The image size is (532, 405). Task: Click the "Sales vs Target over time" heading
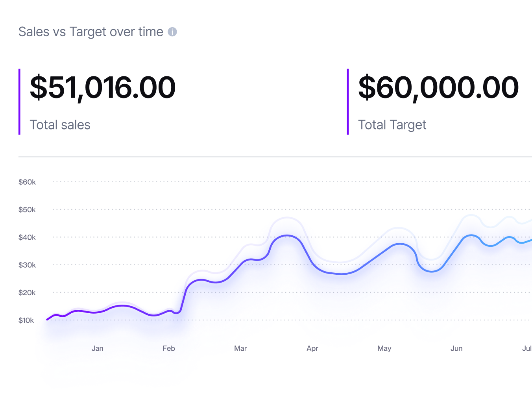click(91, 32)
